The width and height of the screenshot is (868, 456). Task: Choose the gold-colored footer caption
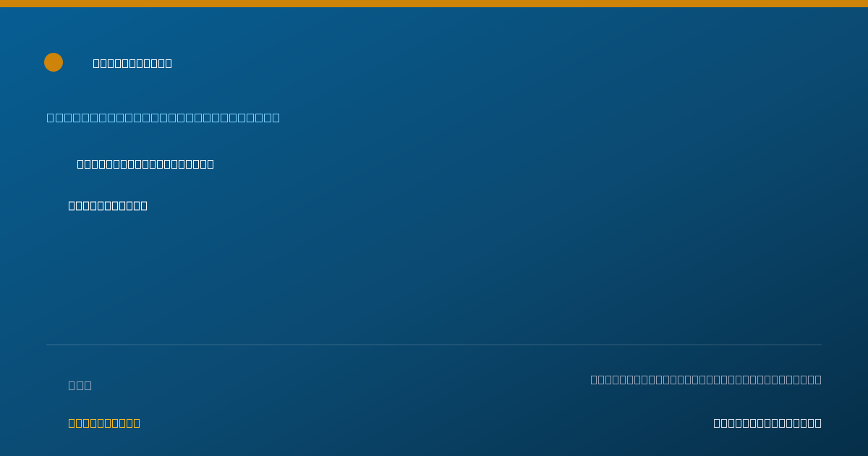pos(104,423)
